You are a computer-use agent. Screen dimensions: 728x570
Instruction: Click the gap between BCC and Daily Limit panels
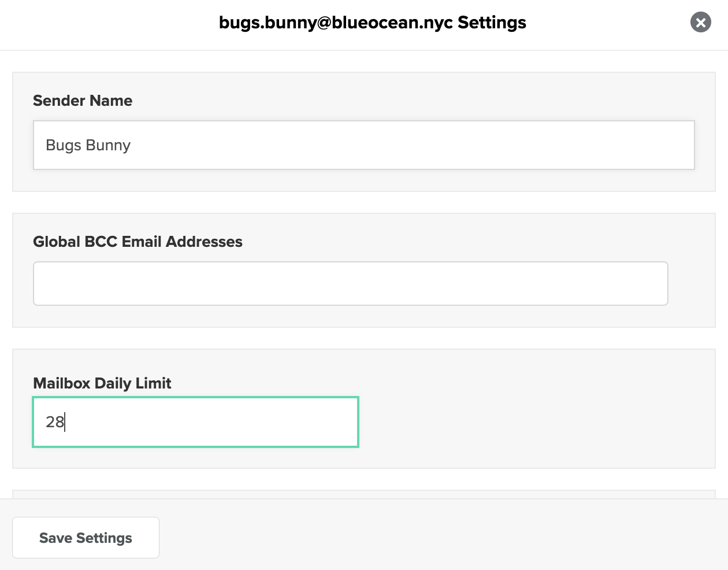coord(364,338)
